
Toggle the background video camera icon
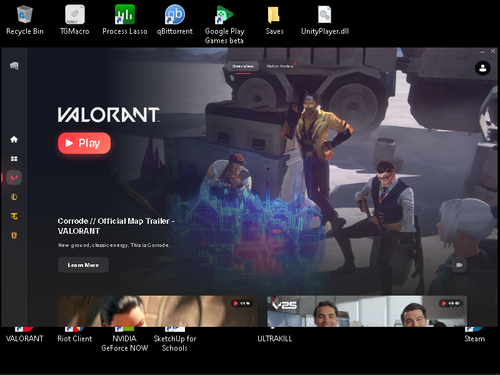coord(459,265)
